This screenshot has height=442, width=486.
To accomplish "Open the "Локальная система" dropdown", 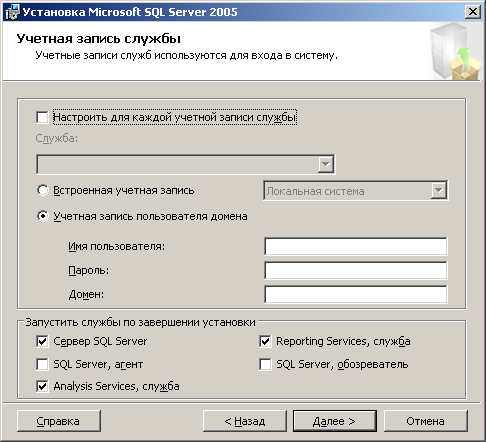I will pyautogui.click(x=438, y=191).
